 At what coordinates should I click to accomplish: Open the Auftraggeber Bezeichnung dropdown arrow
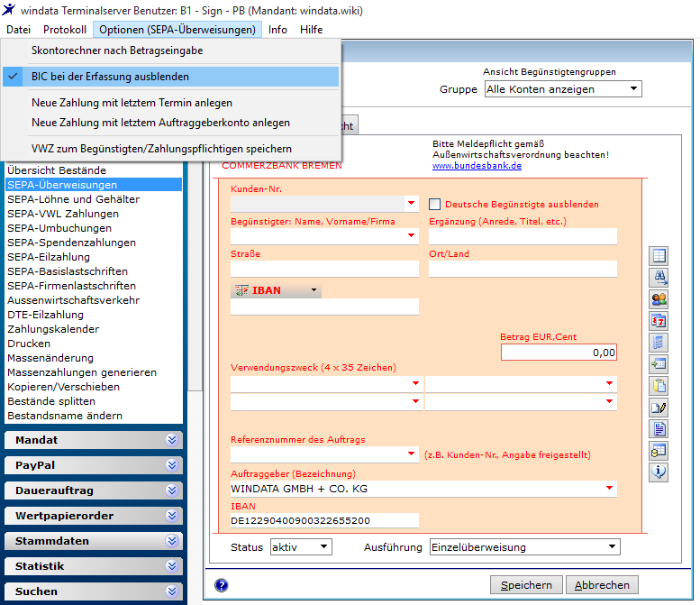[609, 488]
